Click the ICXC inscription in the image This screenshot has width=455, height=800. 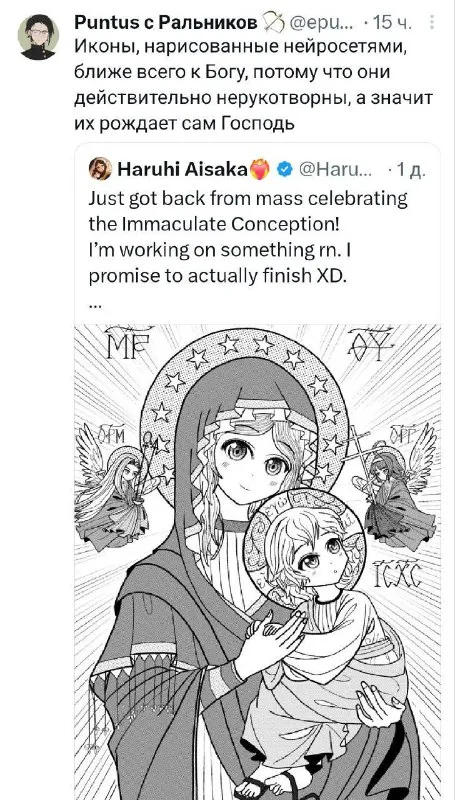click(x=396, y=573)
